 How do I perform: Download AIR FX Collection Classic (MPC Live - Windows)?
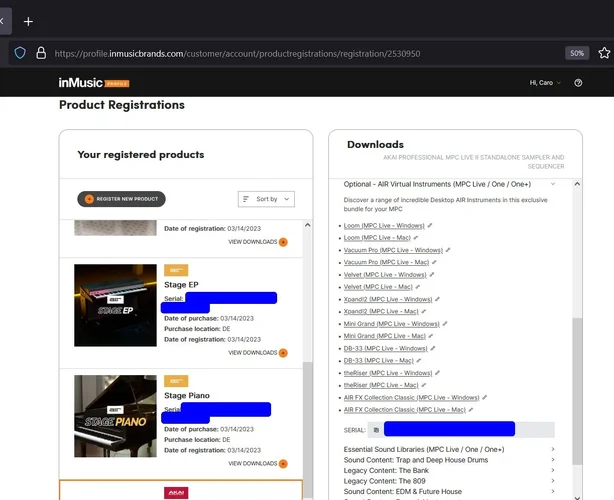coord(412,398)
